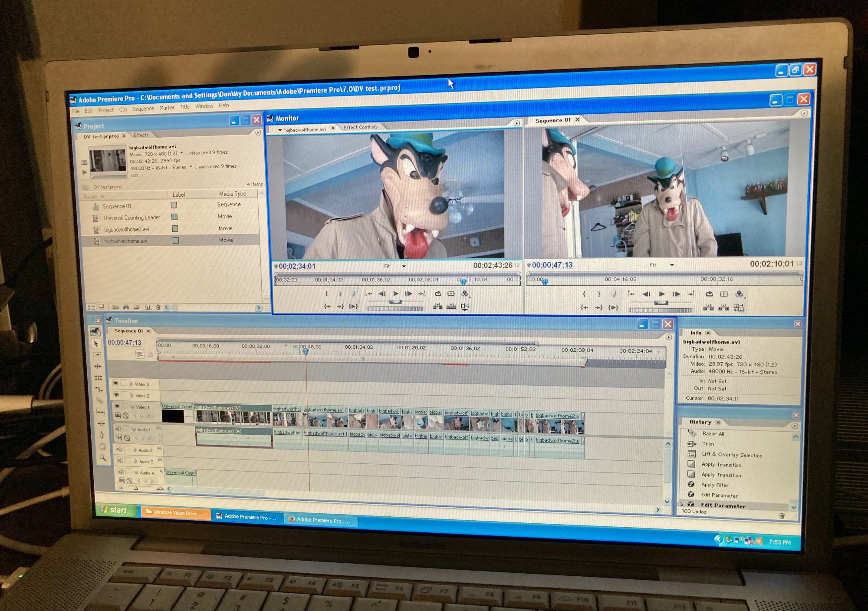Image resolution: width=868 pixels, height=611 pixels.
Task: Switch to Effect Controls tab
Action: click(x=360, y=127)
